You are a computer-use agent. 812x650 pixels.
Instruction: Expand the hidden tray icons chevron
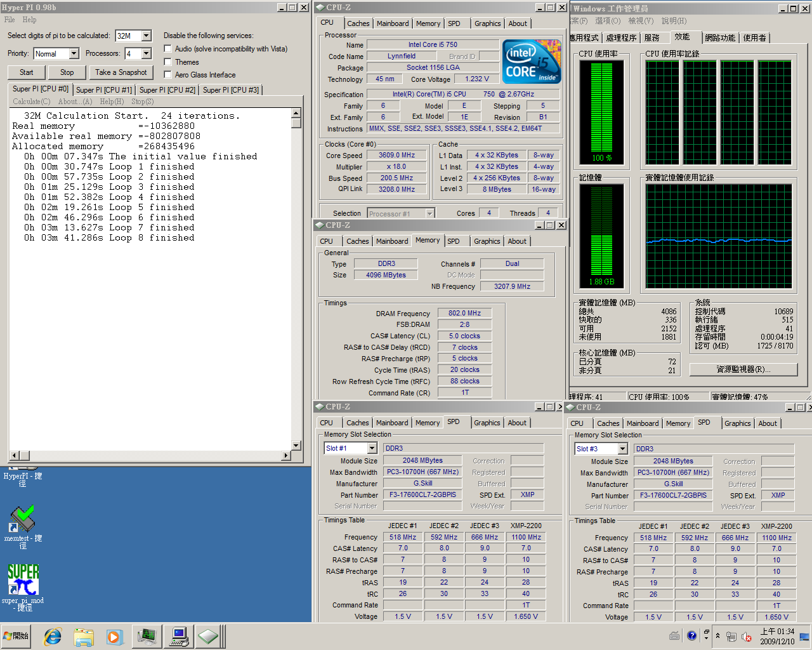click(717, 635)
